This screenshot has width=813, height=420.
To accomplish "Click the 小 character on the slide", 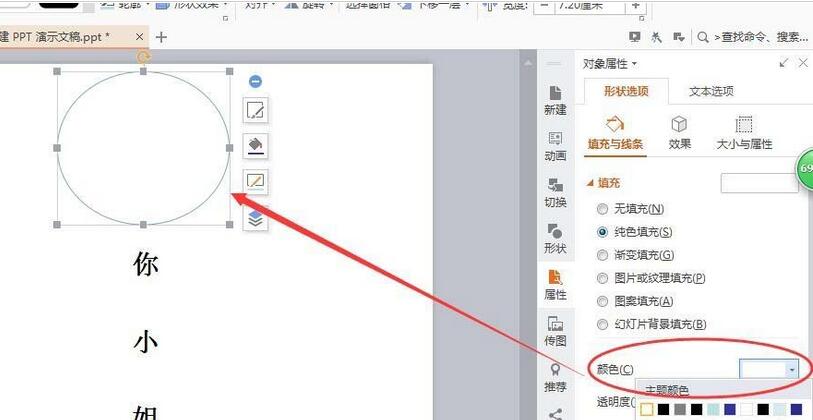I will (146, 342).
